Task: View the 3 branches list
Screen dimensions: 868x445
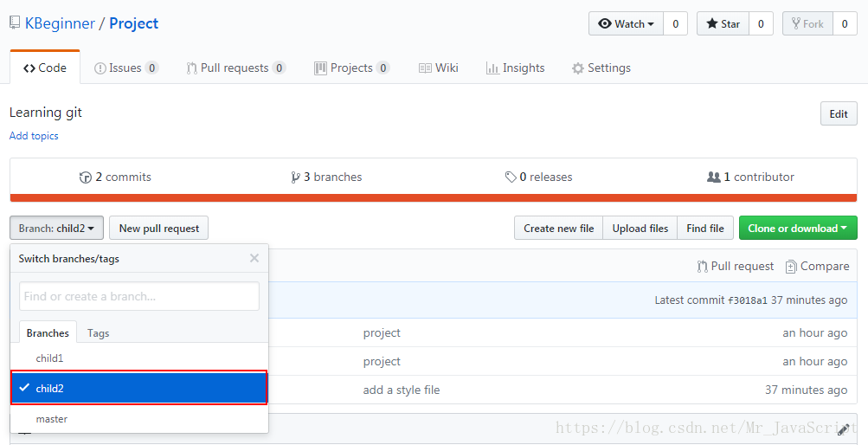Action: click(326, 177)
